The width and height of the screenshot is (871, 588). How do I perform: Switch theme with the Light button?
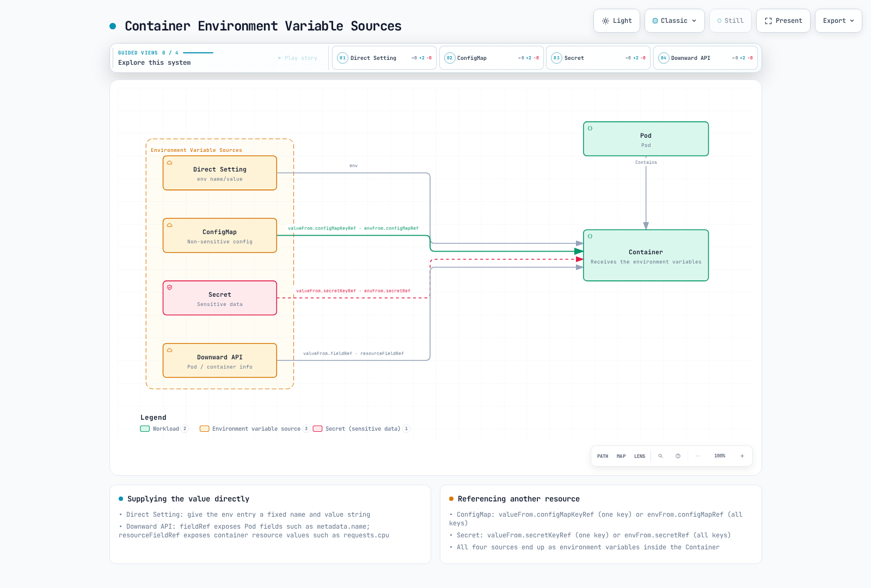tap(617, 21)
